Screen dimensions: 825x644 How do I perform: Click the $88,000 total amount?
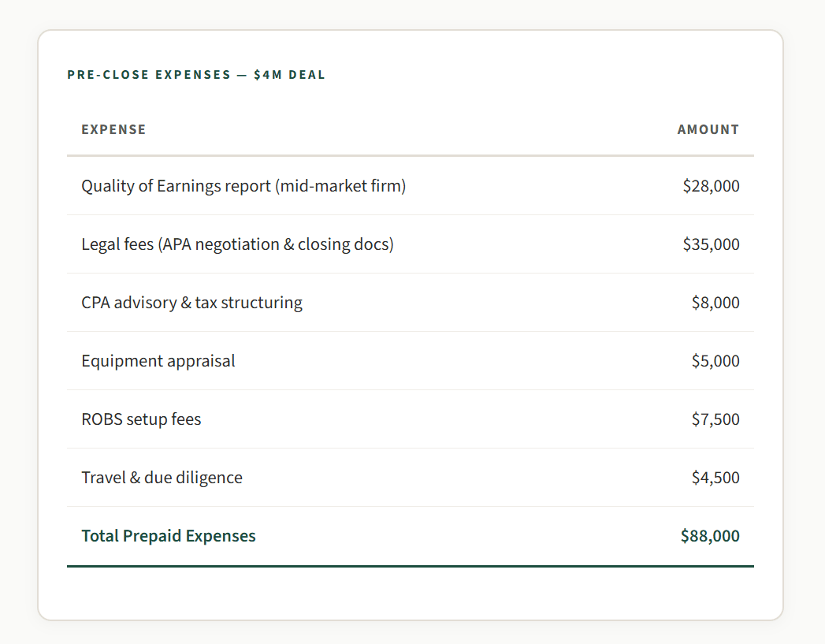(x=710, y=536)
